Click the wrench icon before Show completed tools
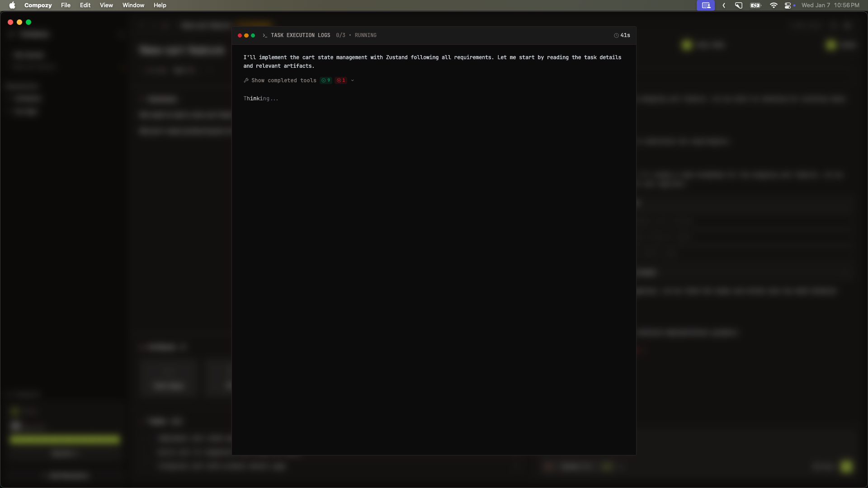This screenshot has width=868, height=488. (x=247, y=80)
